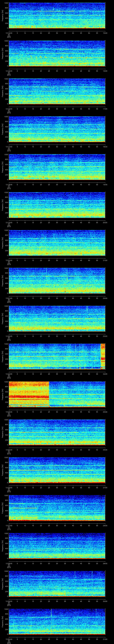This screenshot has width=114, height=644.
Task: Select the spectrogram panel starting at 13:25:00
Action: 57,432
